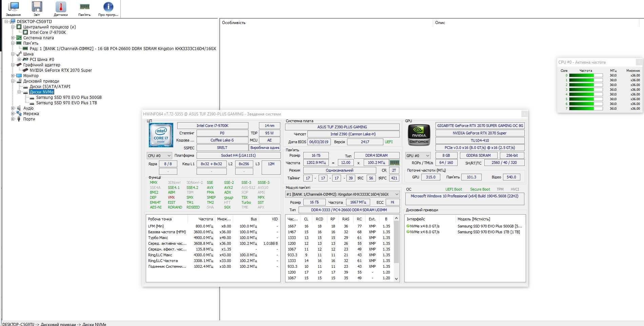Screen dimensions: 644x326
Task: Click the NVIDIA GeForce logo in summary
Action: coord(419,135)
